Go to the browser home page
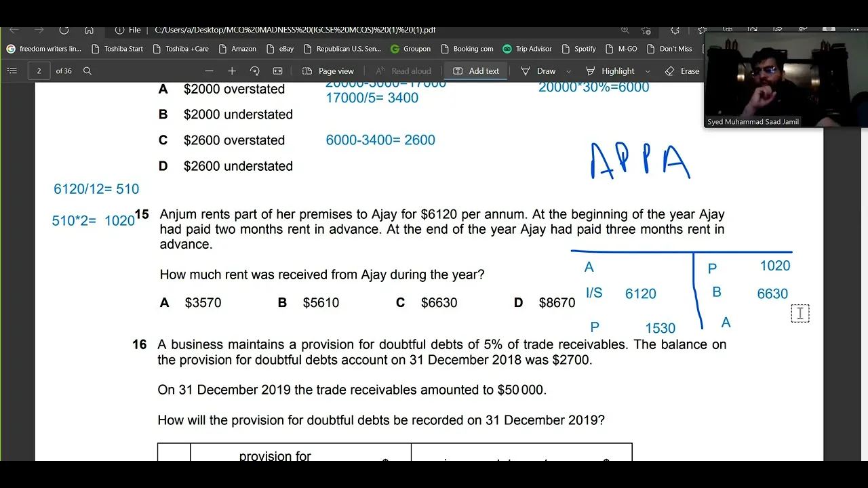This screenshot has width=868, height=488. tap(89, 30)
